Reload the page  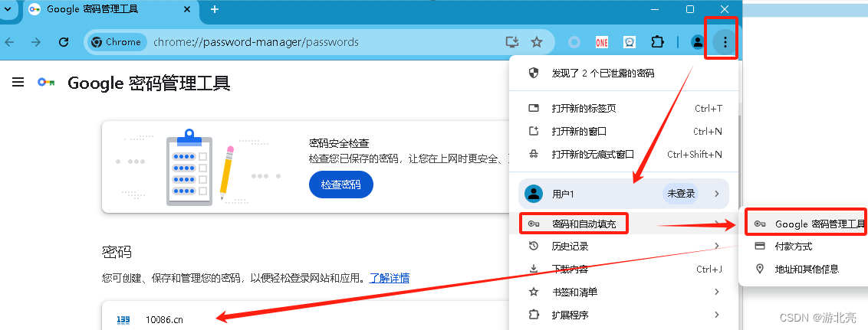coord(64,42)
